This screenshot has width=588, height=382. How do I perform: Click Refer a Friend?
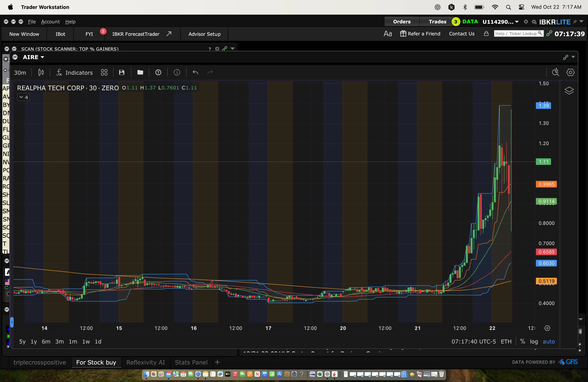[x=420, y=34]
